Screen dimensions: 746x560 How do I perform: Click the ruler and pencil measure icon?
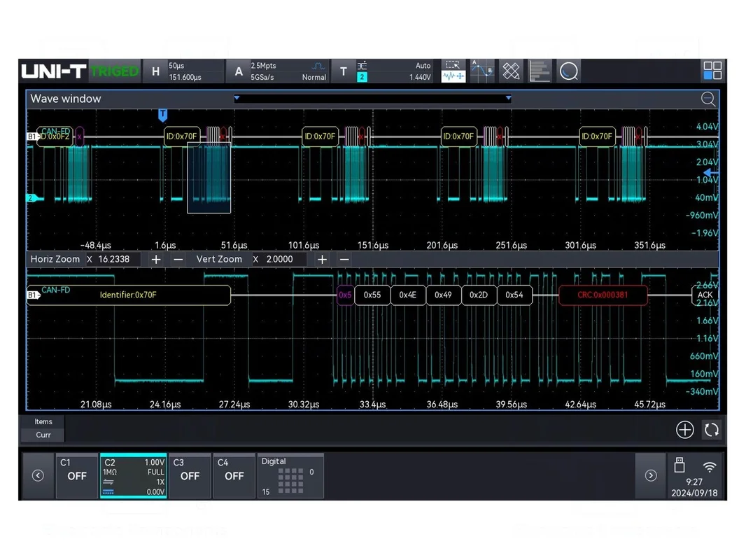pos(511,71)
